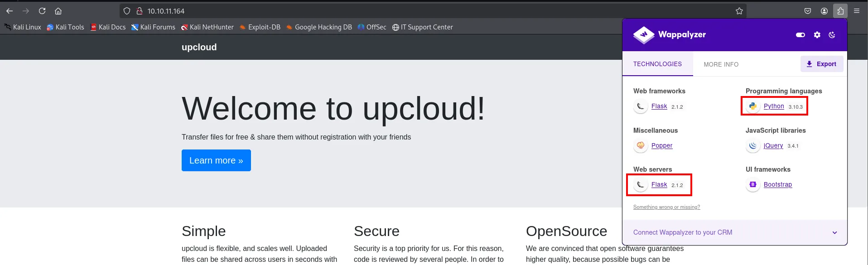Screen dimensions: 868x265
Task: Click the Wappalyzer logo
Action: [669, 34]
